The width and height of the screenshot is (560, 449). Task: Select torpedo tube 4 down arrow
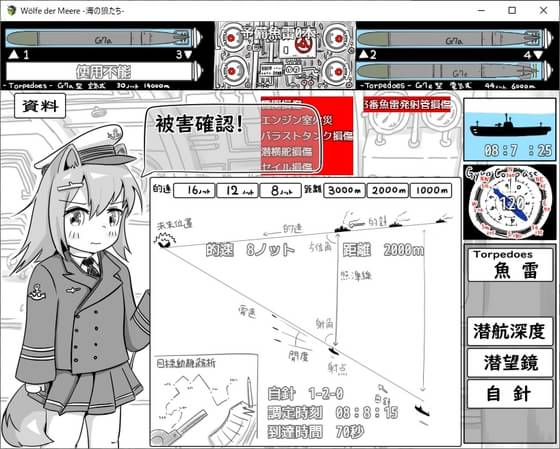[538, 55]
